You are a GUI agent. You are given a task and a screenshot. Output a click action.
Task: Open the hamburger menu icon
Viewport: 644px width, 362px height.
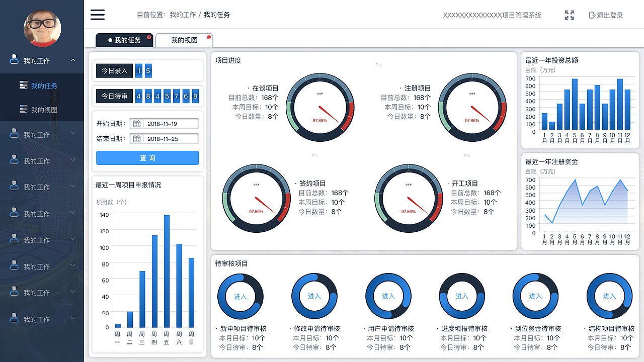(x=98, y=15)
